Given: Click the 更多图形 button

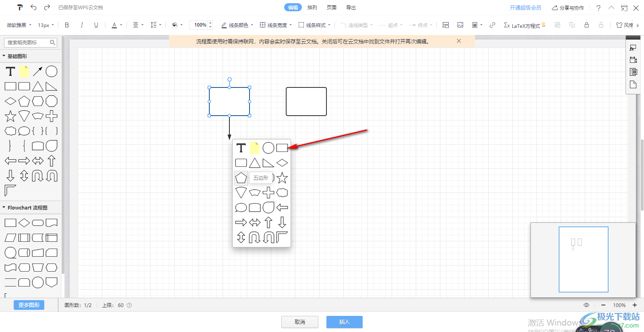Looking at the screenshot, I should 29,305.
